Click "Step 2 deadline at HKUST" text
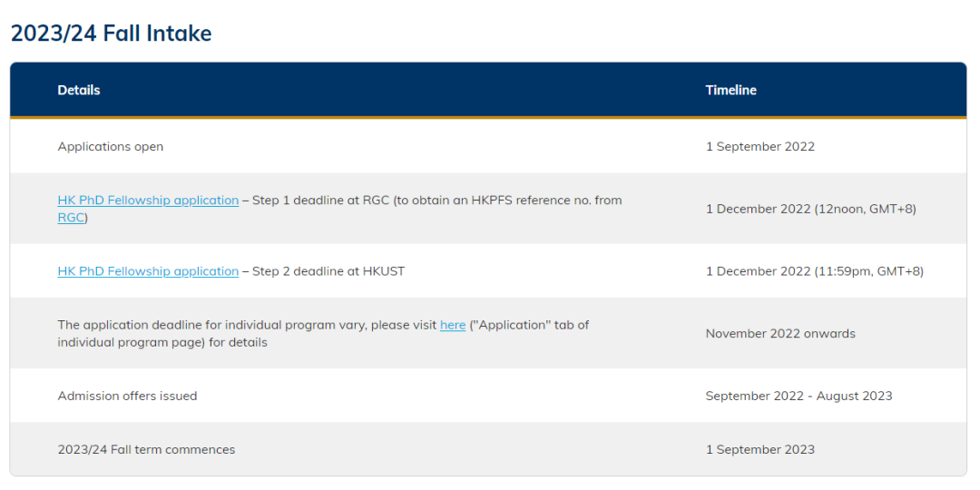The height and width of the screenshot is (490, 980). coord(328,271)
